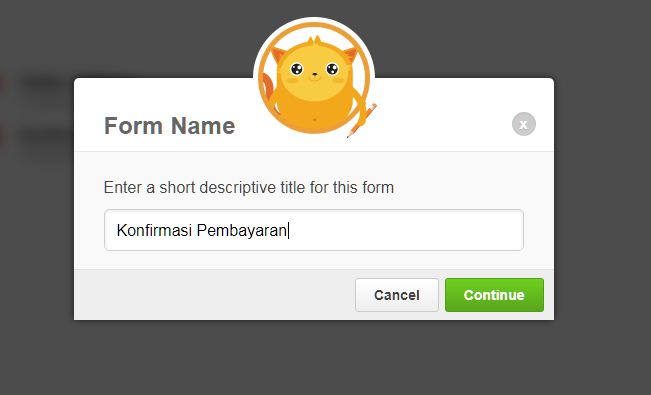651x395 pixels.
Task: Click the pencil held by the mascot
Action: [362, 120]
